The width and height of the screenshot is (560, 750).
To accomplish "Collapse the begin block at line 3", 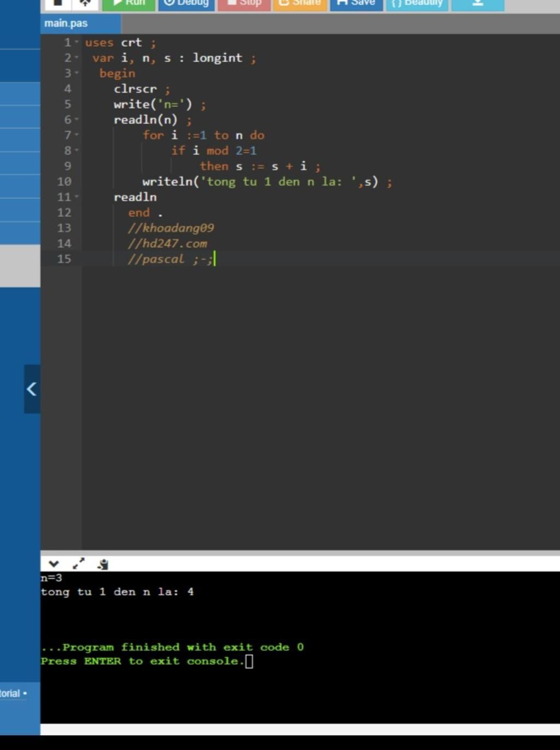I will (77, 73).
